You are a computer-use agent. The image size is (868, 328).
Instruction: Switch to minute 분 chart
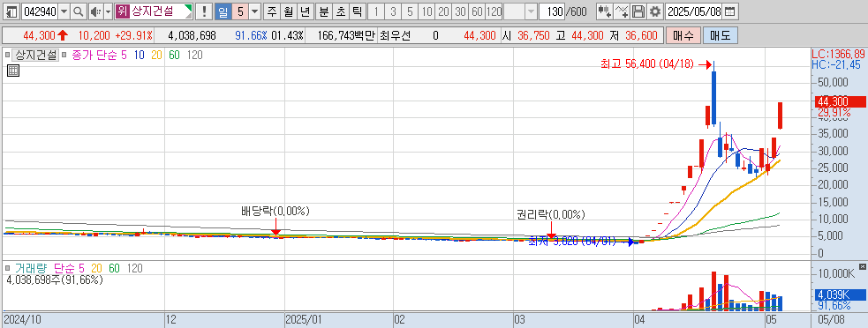tap(324, 11)
